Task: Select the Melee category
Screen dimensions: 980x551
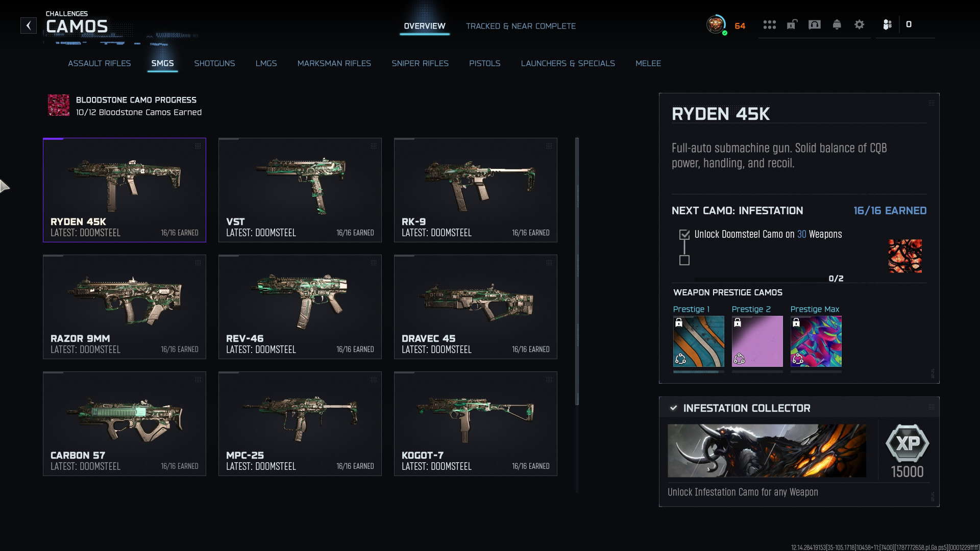Action: tap(648, 63)
